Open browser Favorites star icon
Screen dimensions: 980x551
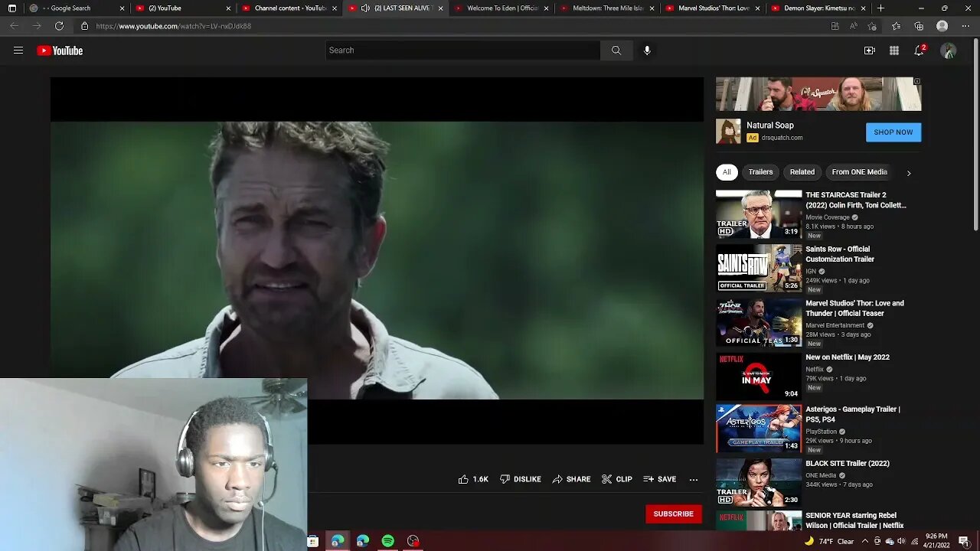click(896, 26)
